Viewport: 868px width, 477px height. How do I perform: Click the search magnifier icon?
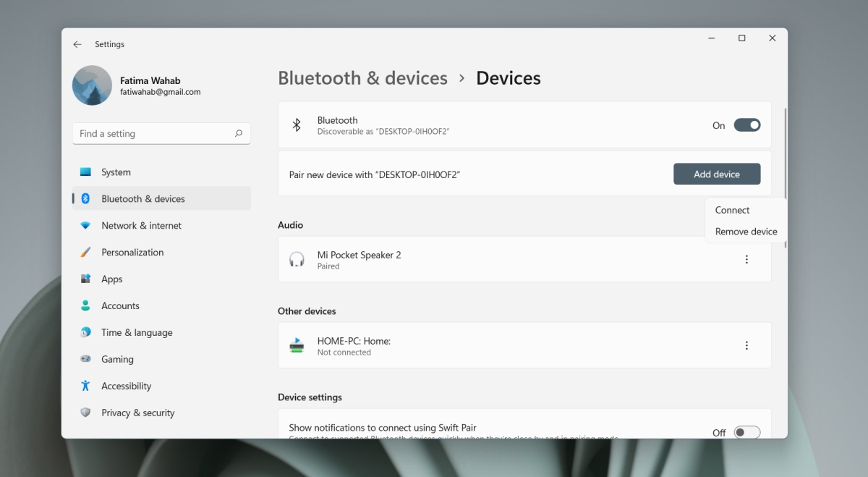(239, 133)
